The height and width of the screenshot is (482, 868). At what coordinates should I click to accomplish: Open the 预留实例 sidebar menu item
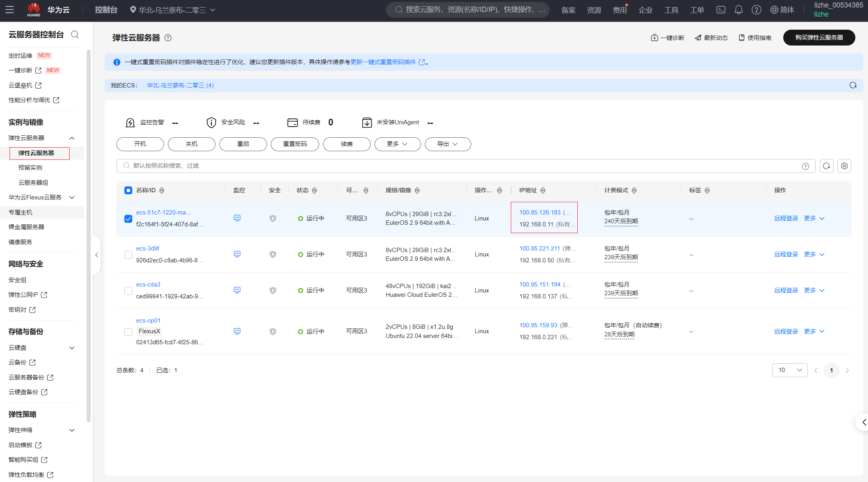point(30,168)
